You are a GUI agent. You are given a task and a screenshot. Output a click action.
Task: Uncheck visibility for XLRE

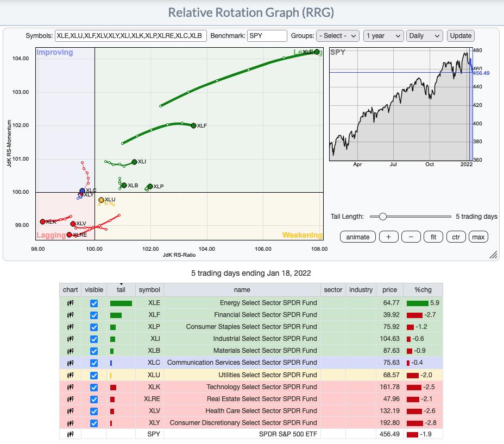pos(94,399)
